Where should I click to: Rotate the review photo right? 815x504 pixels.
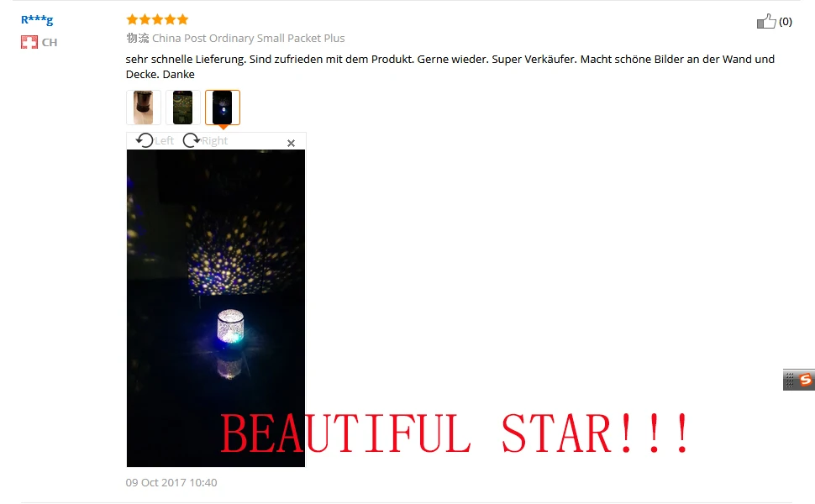pyautogui.click(x=192, y=140)
